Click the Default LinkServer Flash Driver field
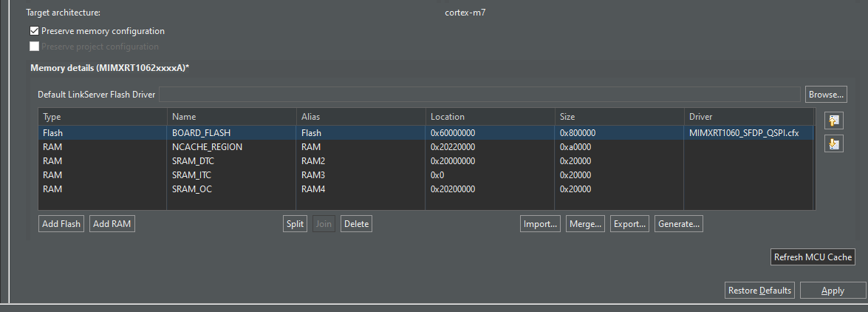This screenshot has height=312, width=868. click(x=479, y=95)
